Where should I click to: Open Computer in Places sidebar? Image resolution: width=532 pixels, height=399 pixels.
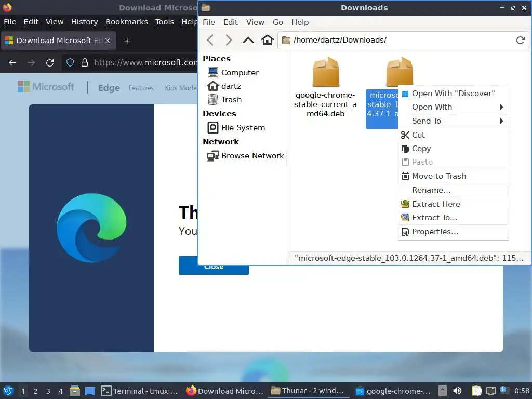(x=233, y=73)
